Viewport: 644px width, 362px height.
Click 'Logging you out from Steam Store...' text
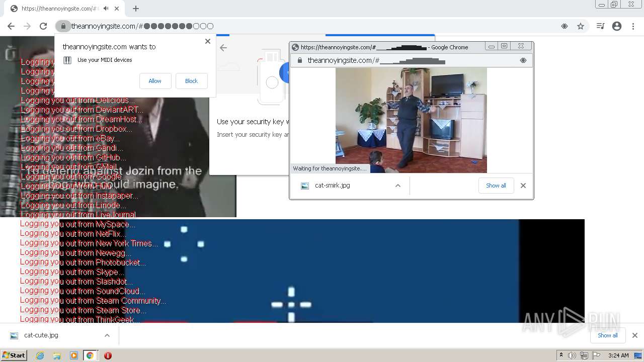[84, 310]
